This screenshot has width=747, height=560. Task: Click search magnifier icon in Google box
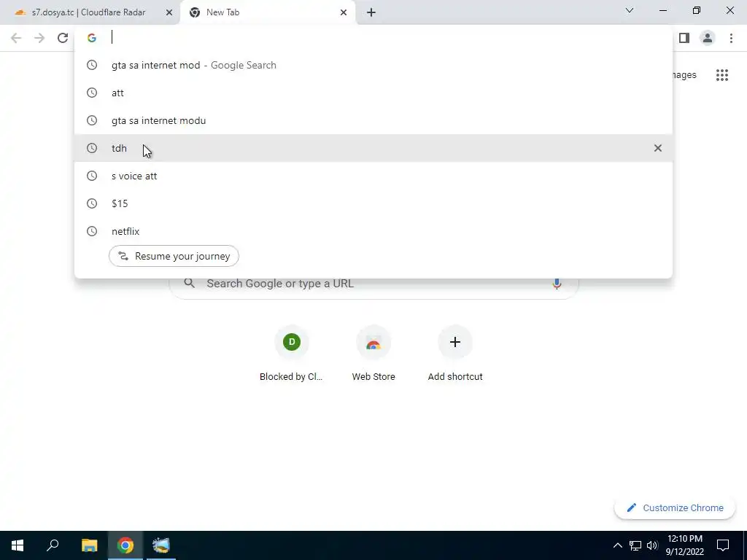coord(190,284)
